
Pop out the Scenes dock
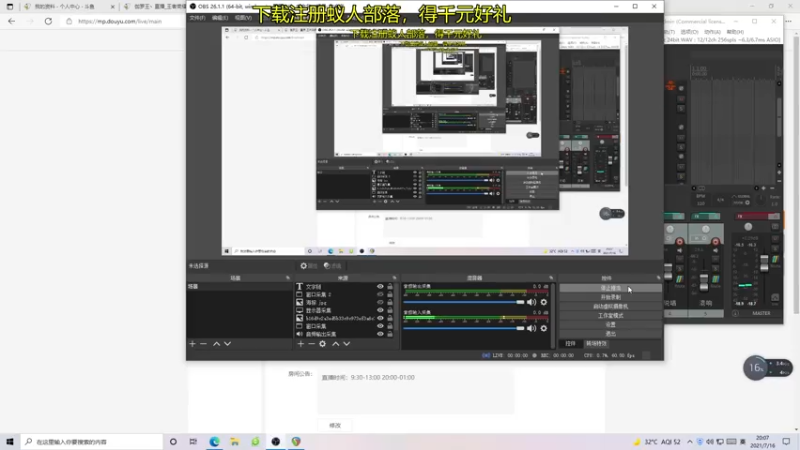coord(288,278)
